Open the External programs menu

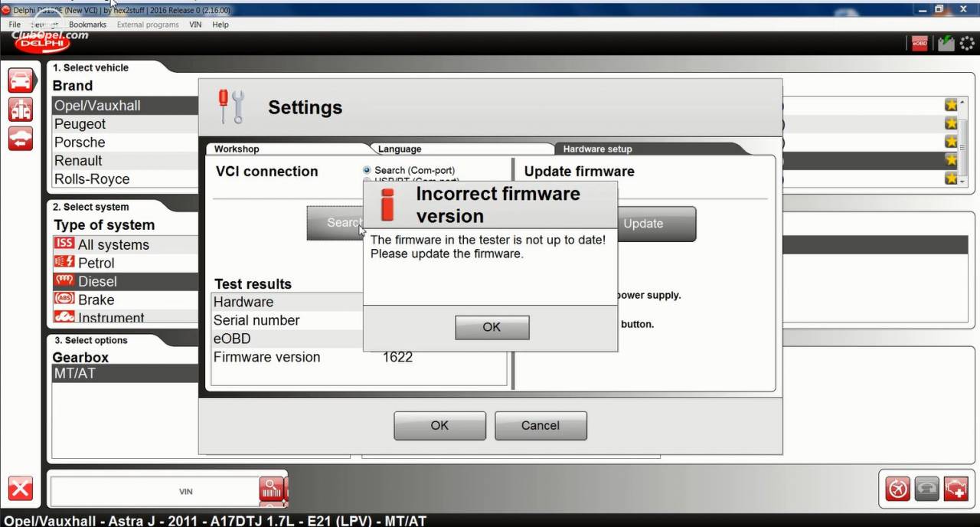click(148, 25)
